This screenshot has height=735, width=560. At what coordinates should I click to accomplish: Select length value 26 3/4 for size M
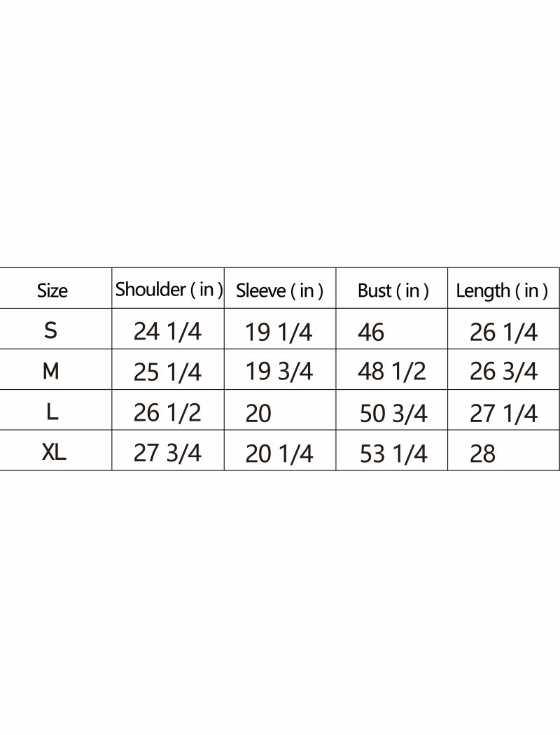(503, 372)
